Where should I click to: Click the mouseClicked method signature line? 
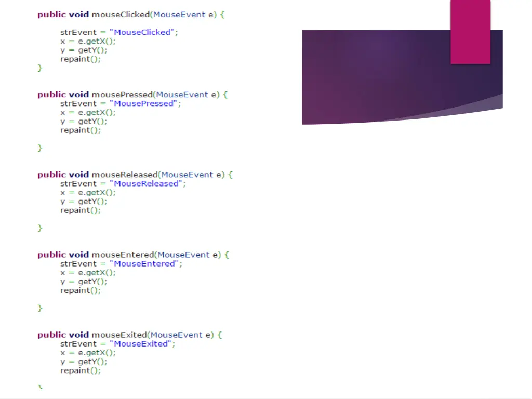131,15
